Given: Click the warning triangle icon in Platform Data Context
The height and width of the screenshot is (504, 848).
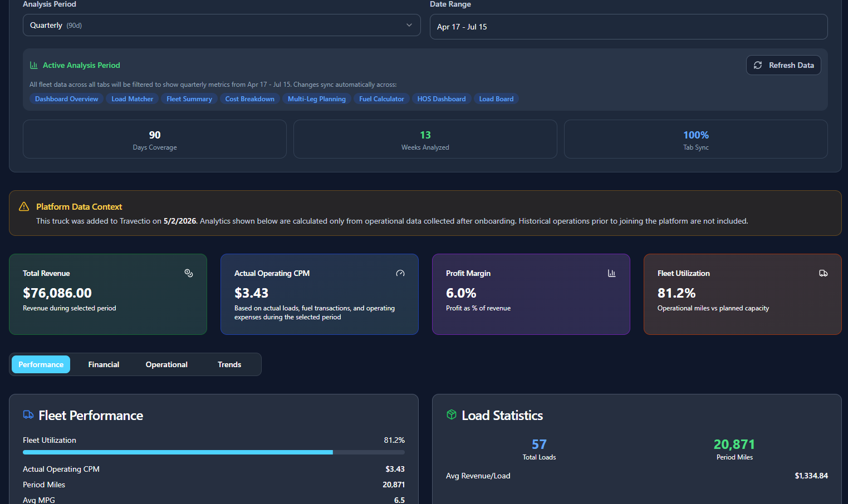Looking at the screenshot, I should 24,206.
